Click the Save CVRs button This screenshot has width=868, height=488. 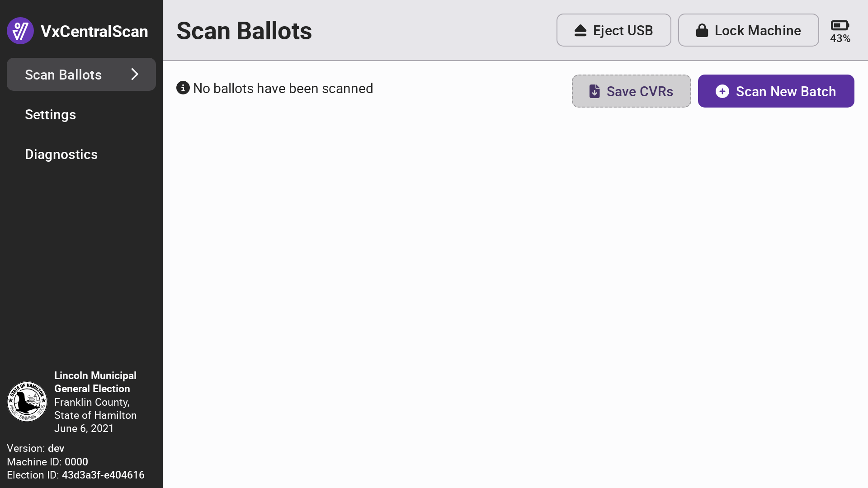[x=631, y=91]
